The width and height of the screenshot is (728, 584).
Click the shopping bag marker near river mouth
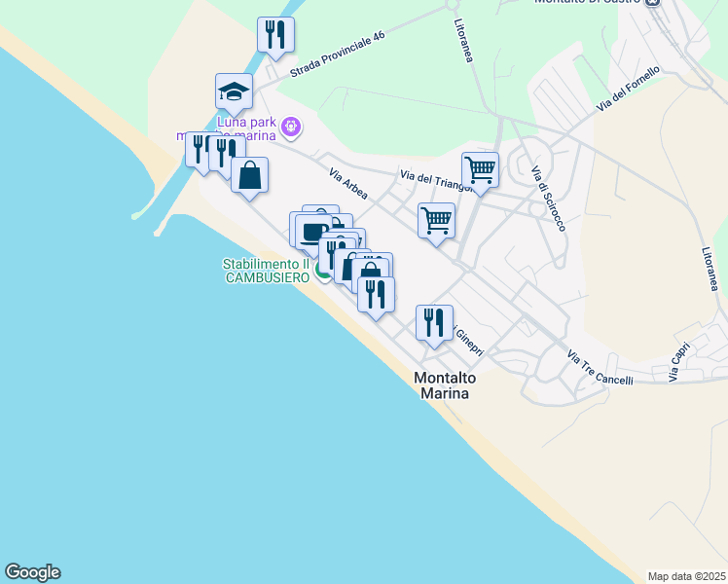click(x=249, y=178)
